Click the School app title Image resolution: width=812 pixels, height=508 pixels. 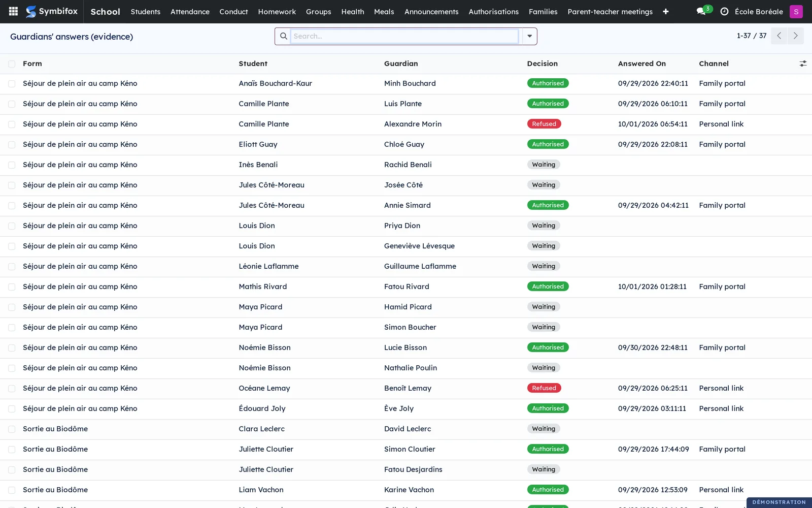pyautogui.click(x=105, y=11)
